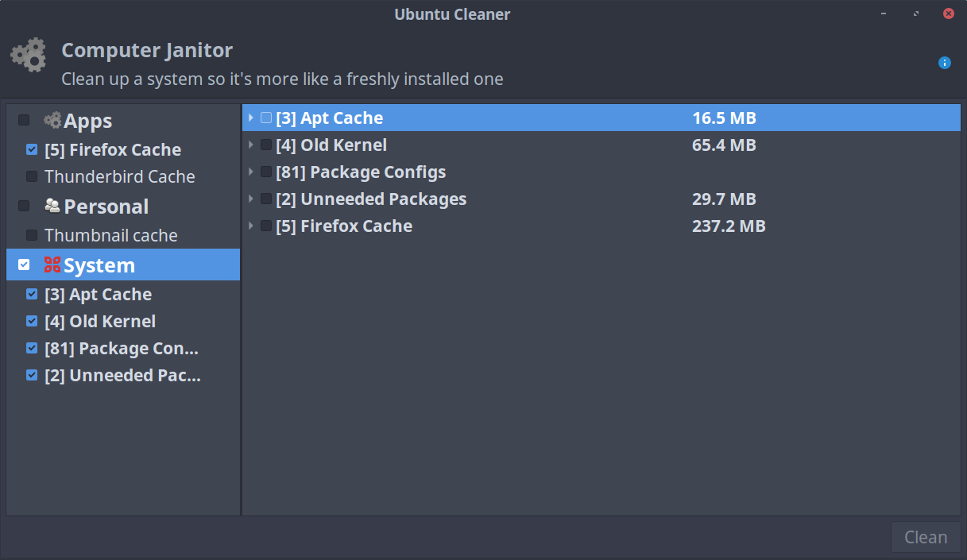Select sidebar [5] Firefox Cache label
The width and height of the screenshot is (967, 560).
(113, 149)
